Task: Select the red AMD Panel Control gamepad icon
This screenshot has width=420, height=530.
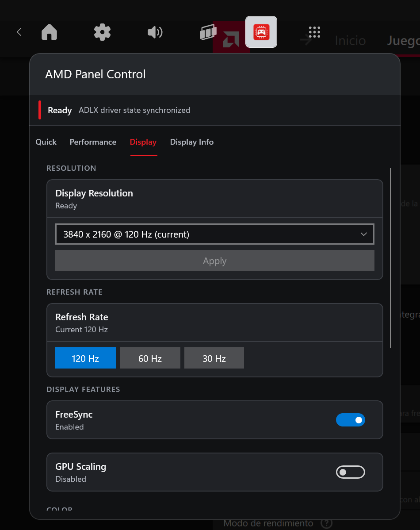Action: coord(261,32)
